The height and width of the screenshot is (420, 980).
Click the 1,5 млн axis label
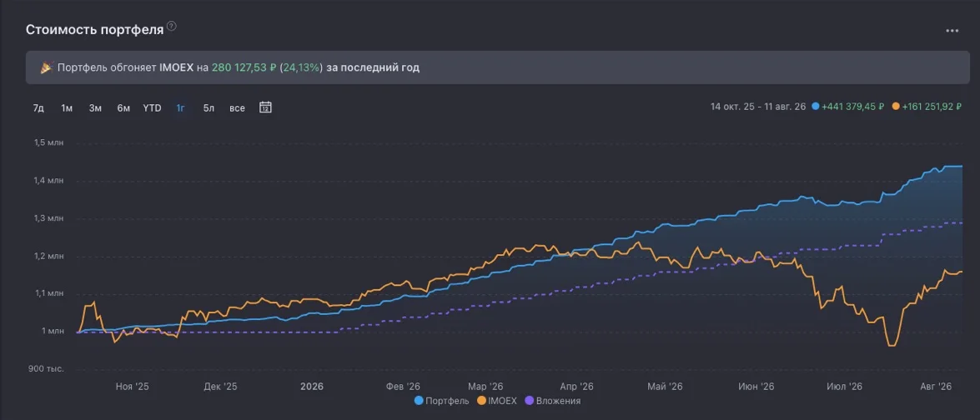tap(48, 143)
